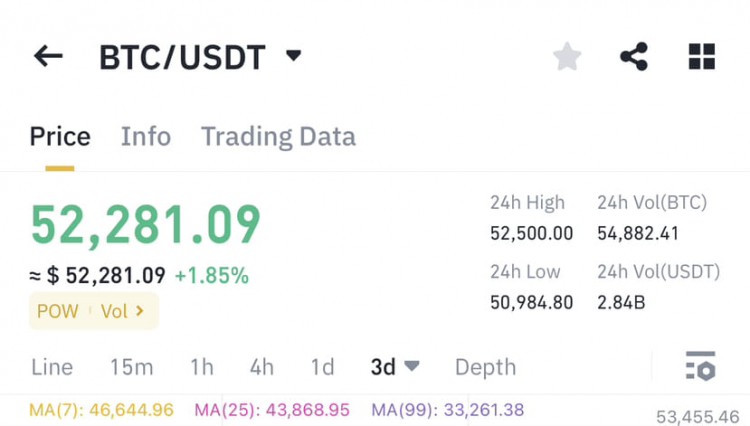
Task: Select the Line chart view
Action: [x=52, y=367]
